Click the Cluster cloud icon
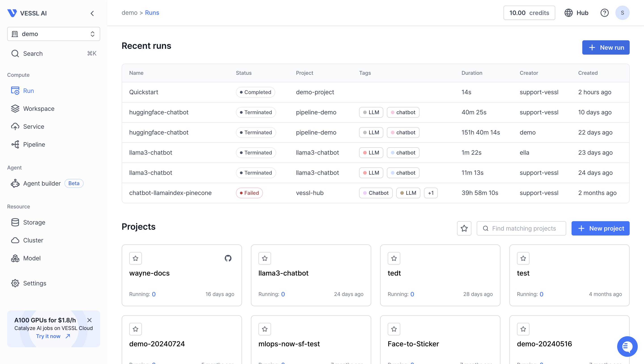The image size is (644, 364). (15, 240)
